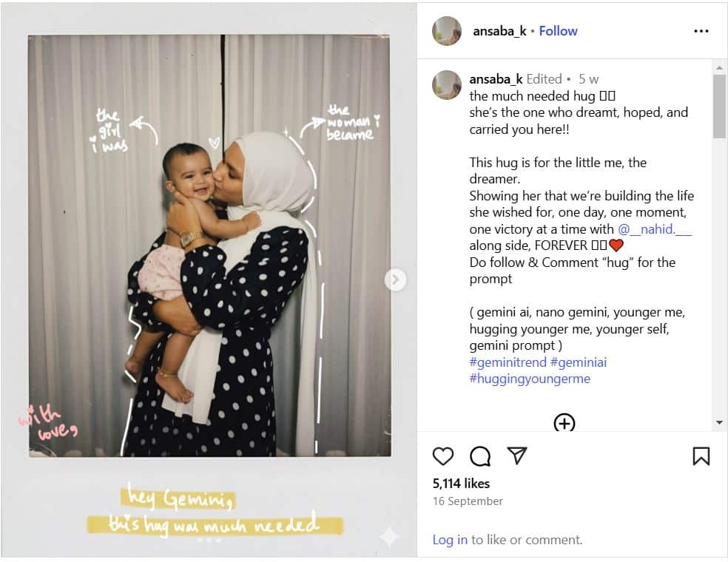Click the avatar beside the caption
The image size is (728, 562).
point(447,85)
